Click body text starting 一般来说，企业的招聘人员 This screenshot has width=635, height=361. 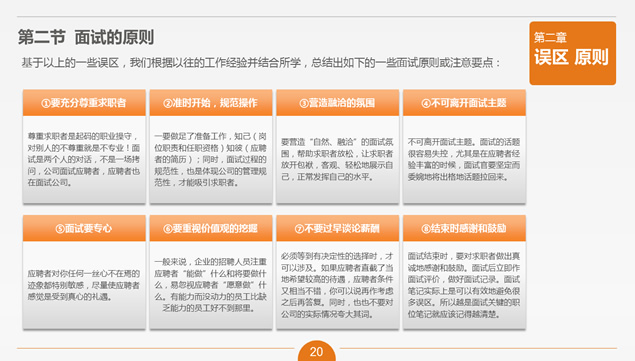(211, 285)
